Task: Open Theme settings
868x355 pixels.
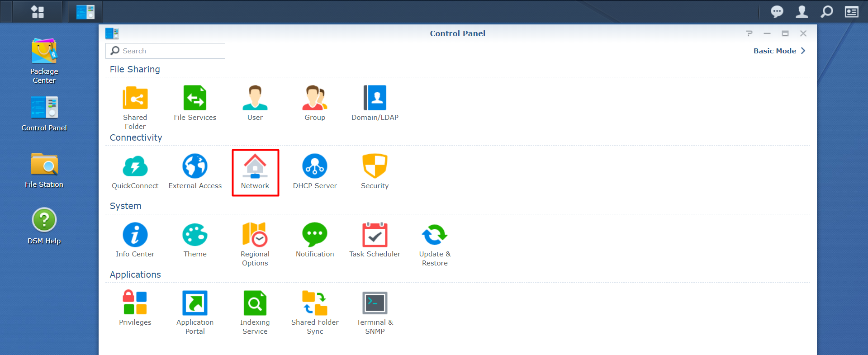Action: [195, 240]
